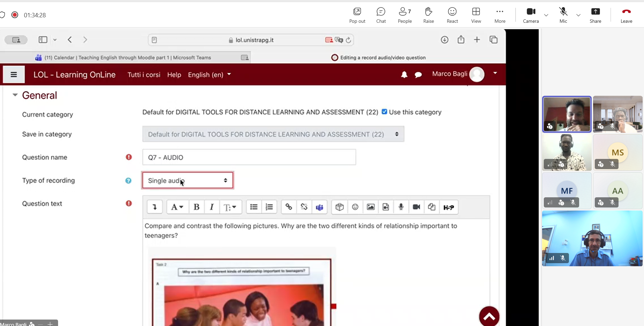Open Moodle notifications bell
Screen dimensions: 644x326
point(404,75)
